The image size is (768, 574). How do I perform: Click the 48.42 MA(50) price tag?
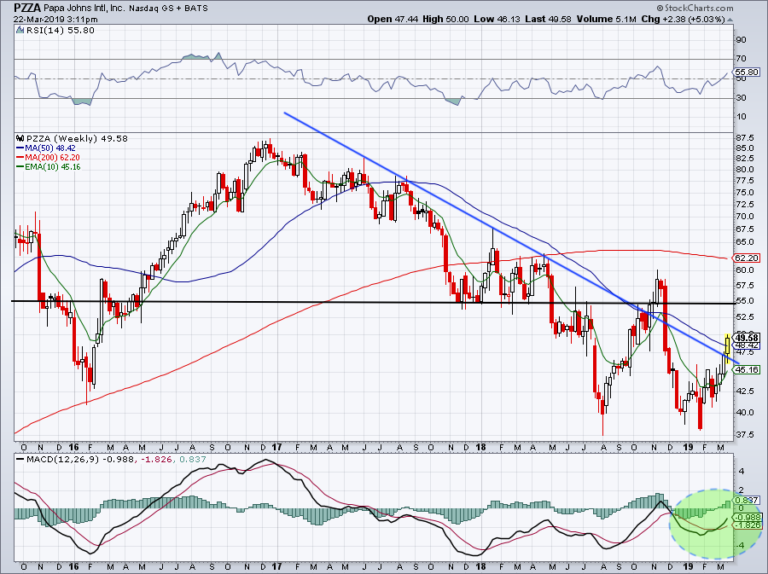747,345
